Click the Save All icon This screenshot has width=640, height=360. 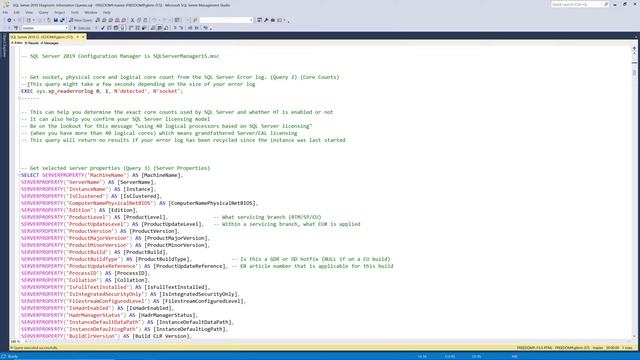[62, 20]
